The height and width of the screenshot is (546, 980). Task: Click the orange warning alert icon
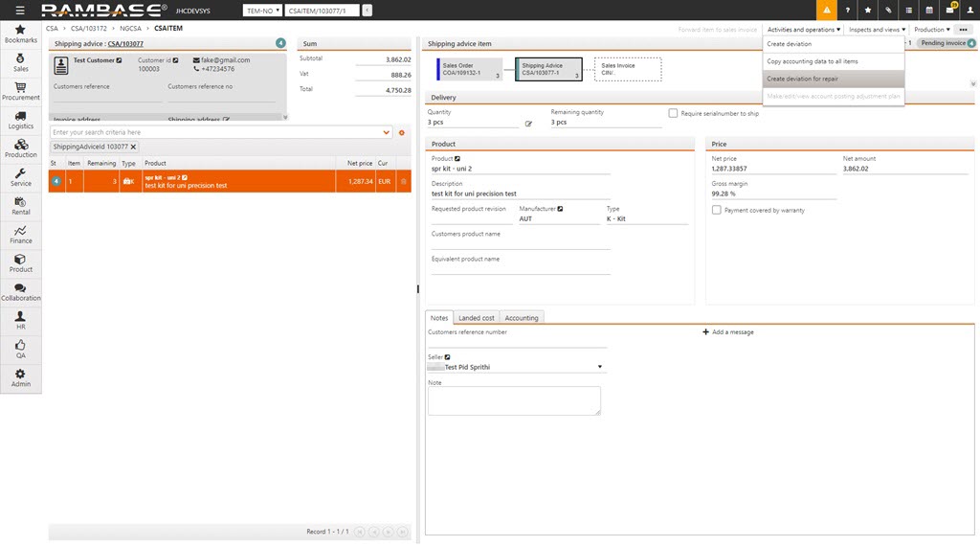(x=826, y=10)
